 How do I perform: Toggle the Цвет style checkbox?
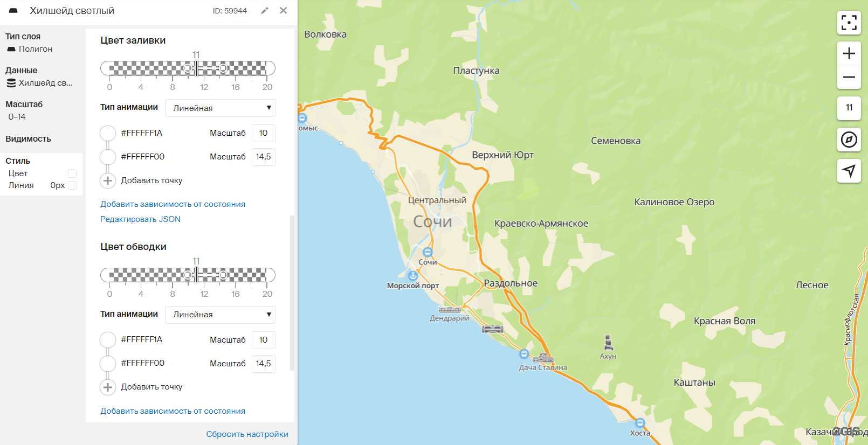[72, 173]
